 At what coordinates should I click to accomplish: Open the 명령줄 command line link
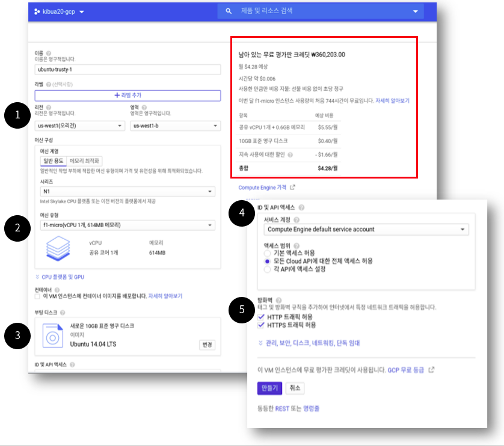pos(311,409)
